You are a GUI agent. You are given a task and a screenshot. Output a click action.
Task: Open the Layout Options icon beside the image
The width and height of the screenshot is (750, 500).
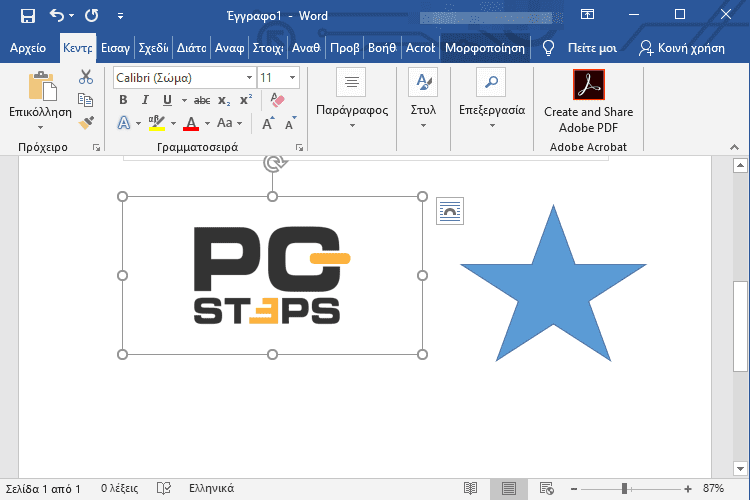(450, 211)
